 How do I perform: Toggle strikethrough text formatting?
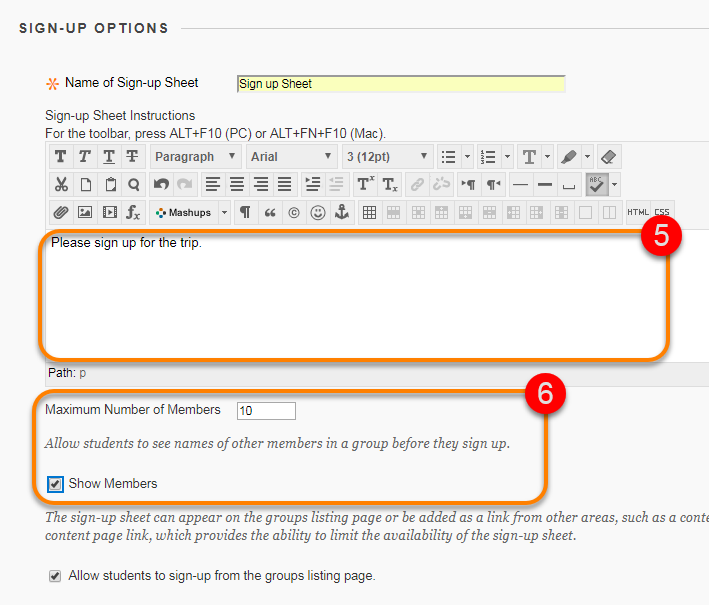pos(132,157)
